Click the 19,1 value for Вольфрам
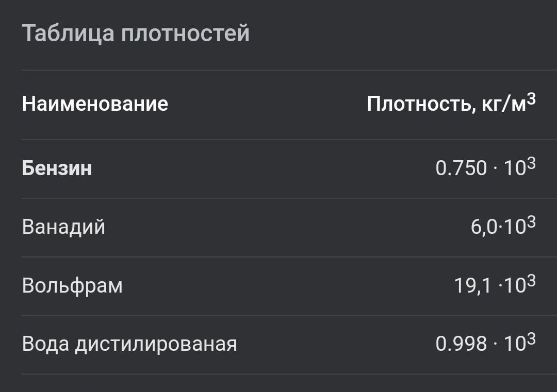Image resolution: width=557 pixels, height=392 pixels. (x=472, y=285)
